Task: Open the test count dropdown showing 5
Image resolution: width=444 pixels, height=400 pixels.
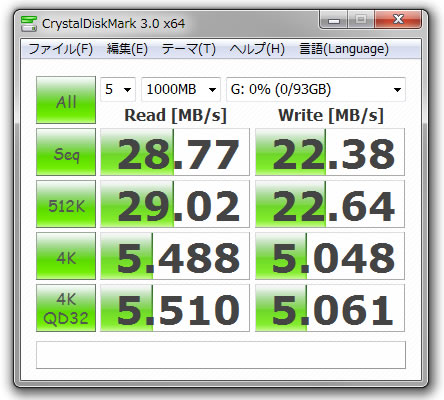Action: pyautogui.click(x=118, y=89)
